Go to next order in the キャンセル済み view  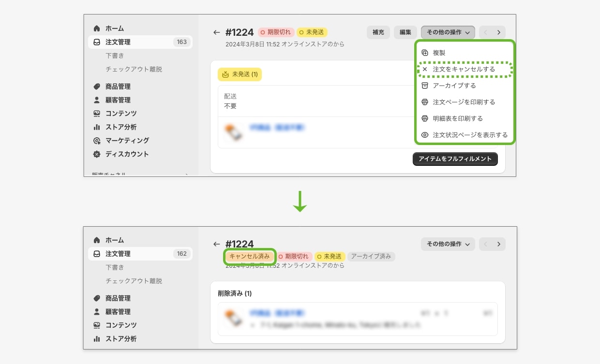(x=499, y=244)
